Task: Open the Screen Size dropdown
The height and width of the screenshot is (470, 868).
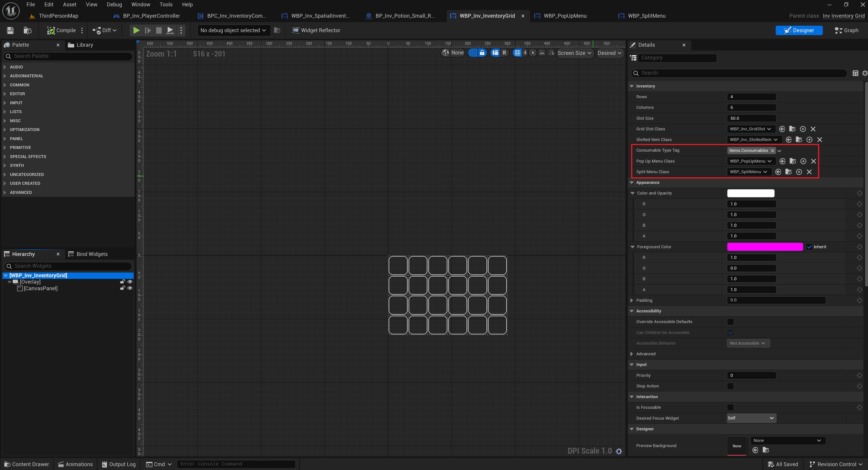Action: tap(574, 53)
